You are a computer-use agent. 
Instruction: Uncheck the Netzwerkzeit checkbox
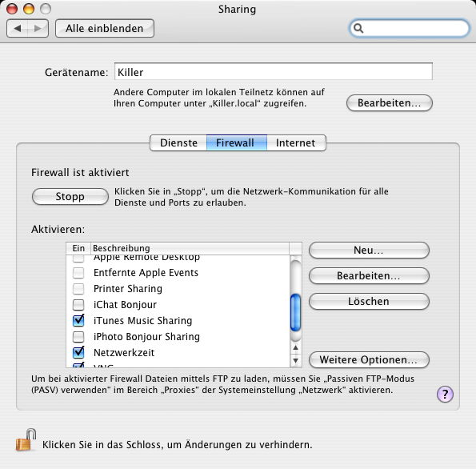pyautogui.click(x=78, y=352)
